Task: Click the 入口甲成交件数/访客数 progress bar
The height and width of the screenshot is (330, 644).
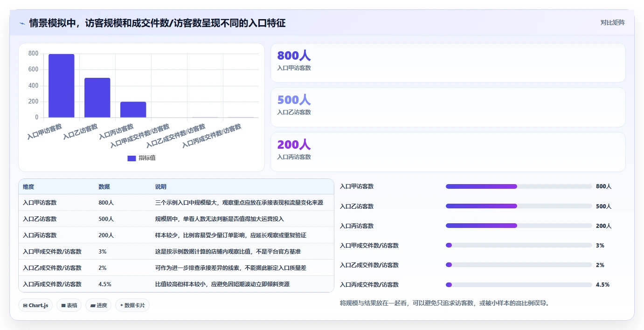Action: 519,245
